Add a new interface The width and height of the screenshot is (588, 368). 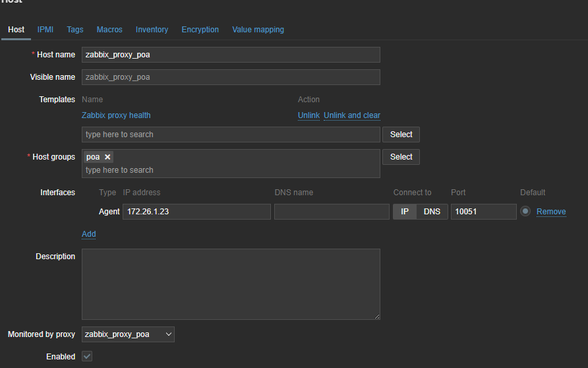pyautogui.click(x=89, y=234)
